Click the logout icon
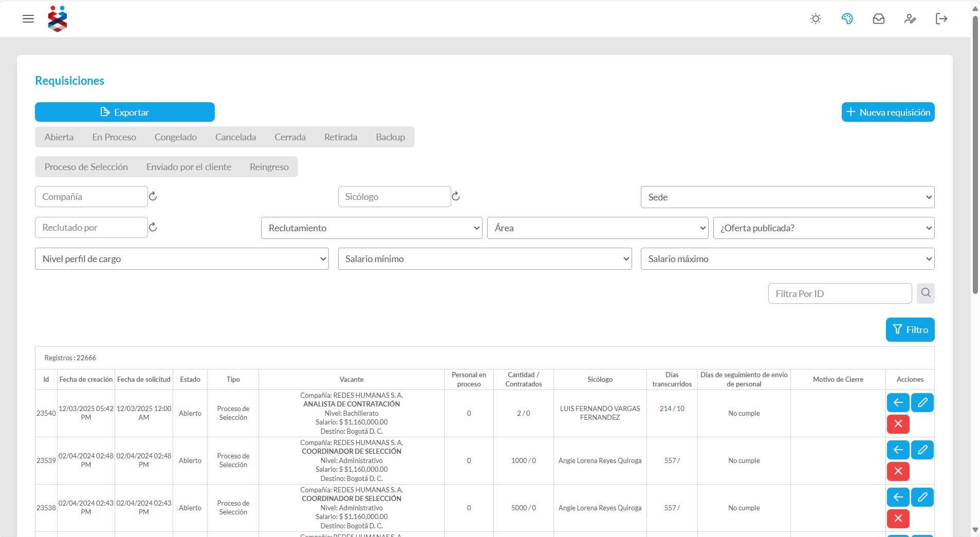The image size is (980, 537). (941, 19)
